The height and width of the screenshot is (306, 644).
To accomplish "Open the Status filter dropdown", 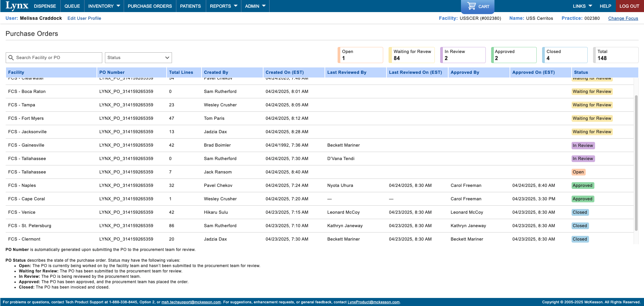I will [x=138, y=58].
